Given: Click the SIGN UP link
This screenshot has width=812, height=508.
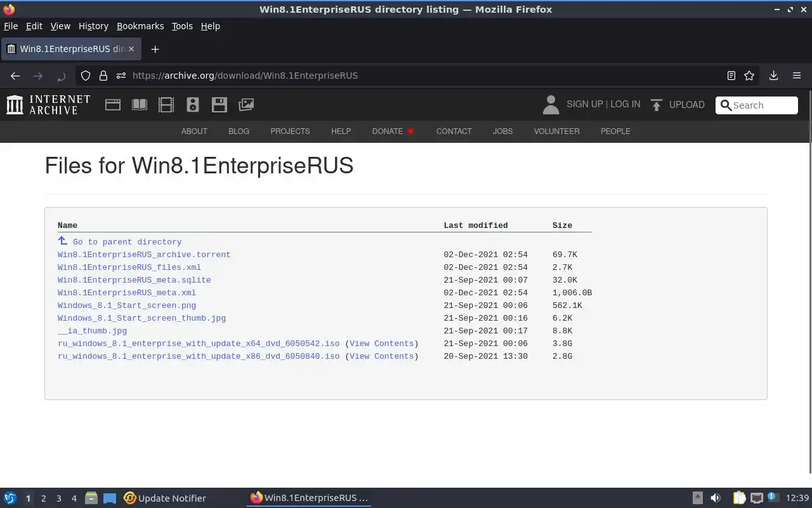Looking at the screenshot, I should [584, 104].
